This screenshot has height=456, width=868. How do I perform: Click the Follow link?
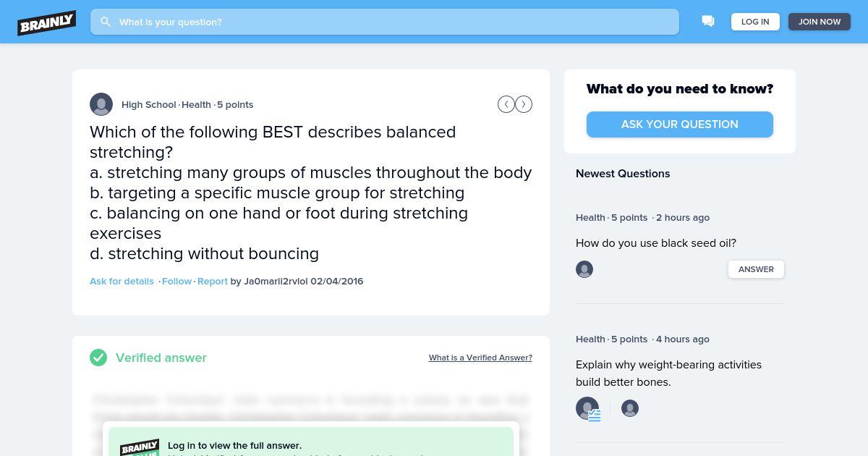(176, 281)
